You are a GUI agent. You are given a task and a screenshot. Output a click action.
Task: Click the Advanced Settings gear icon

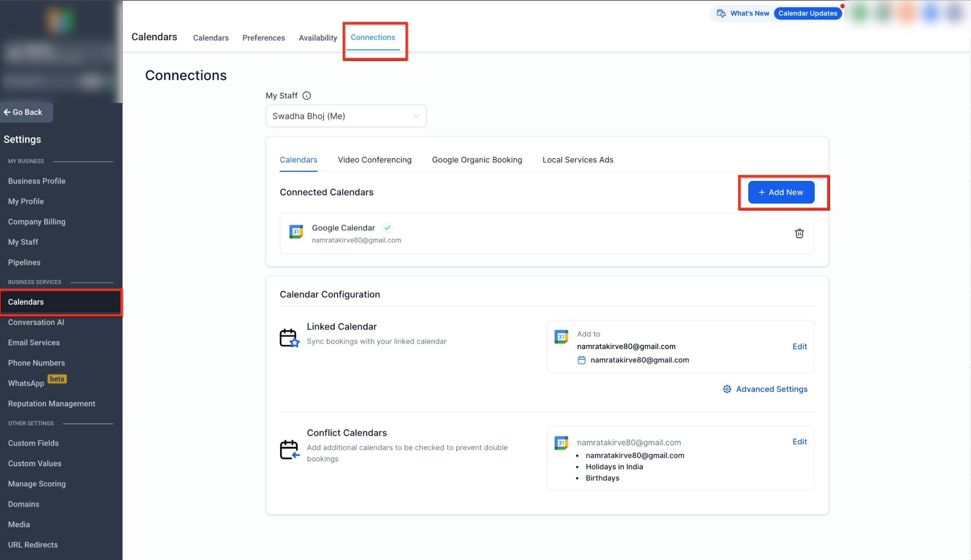coord(727,389)
